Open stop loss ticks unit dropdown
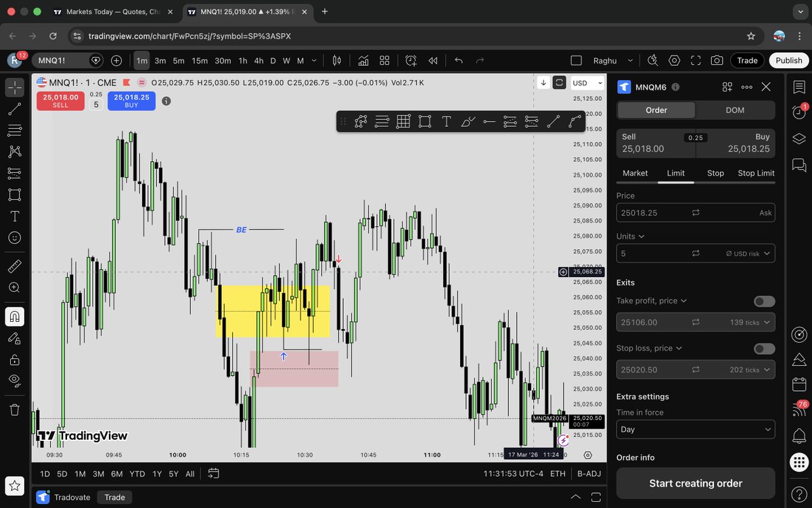Screen dimensions: 812x508 (x=751, y=370)
